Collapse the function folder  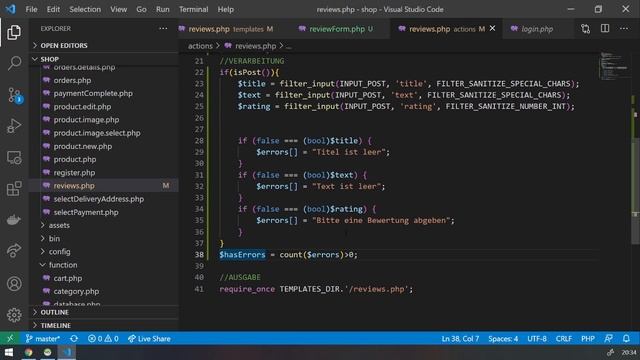tap(63, 265)
